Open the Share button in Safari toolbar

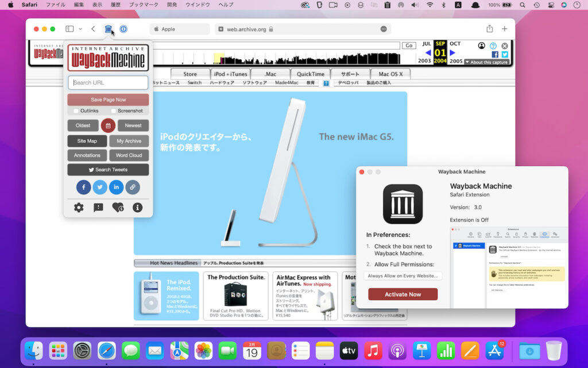coord(489,29)
